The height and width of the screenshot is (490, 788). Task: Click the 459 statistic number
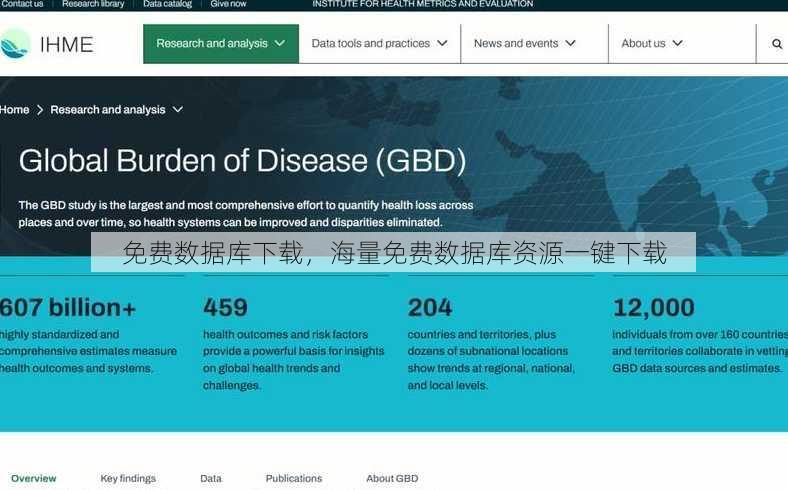click(x=225, y=308)
